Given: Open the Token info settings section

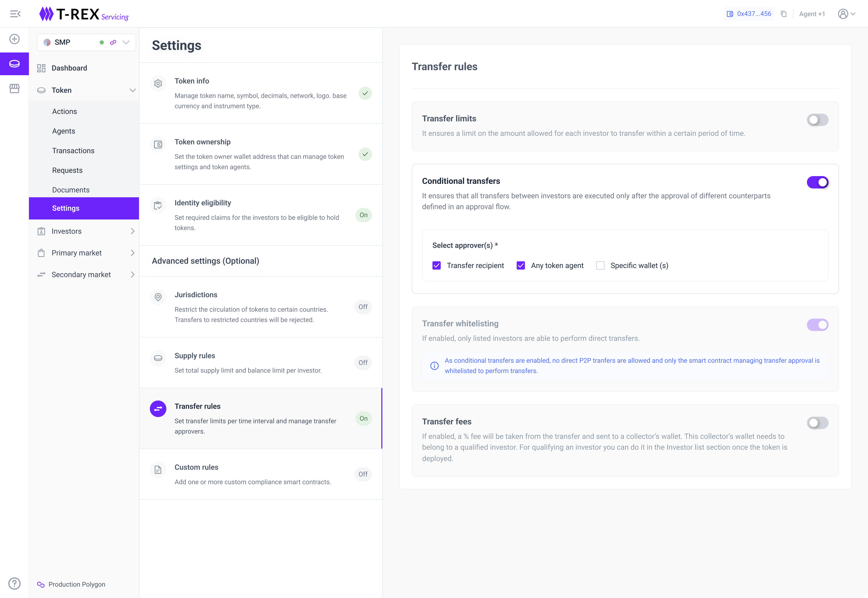Looking at the screenshot, I should tap(261, 93).
